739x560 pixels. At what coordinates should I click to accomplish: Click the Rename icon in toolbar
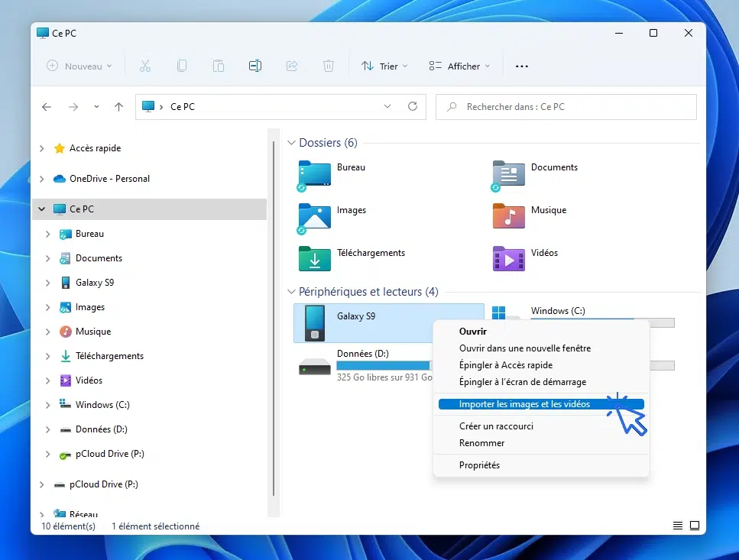pos(255,66)
